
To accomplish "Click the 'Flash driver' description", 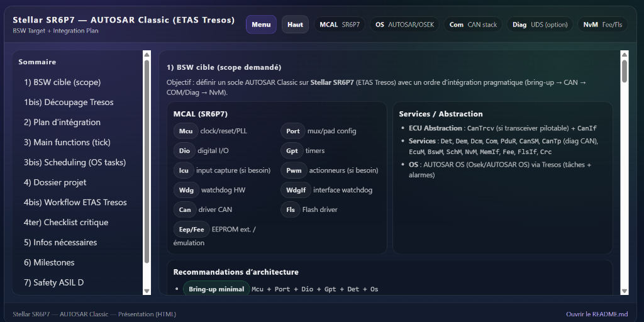I will tap(320, 209).
